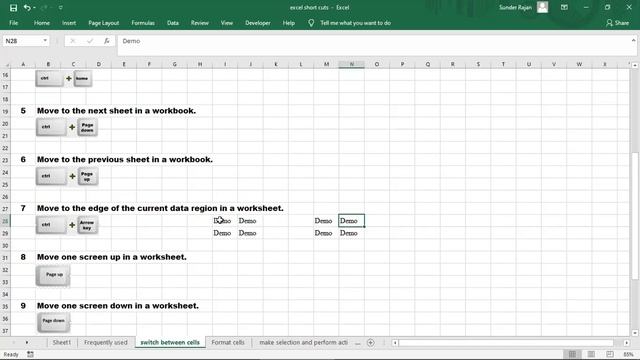The image size is (640, 360).
Task: Click the vertical scrollbar down arrow
Action: tap(635, 333)
